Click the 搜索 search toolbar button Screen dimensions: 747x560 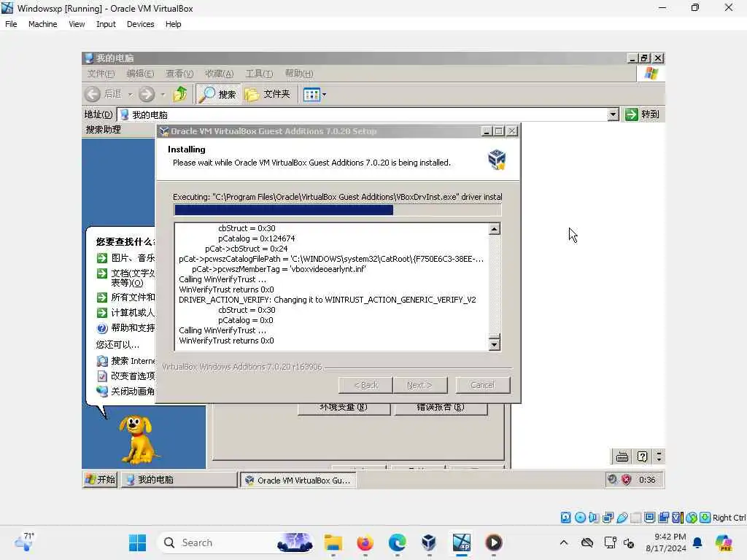pyautogui.click(x=217, y=94)
